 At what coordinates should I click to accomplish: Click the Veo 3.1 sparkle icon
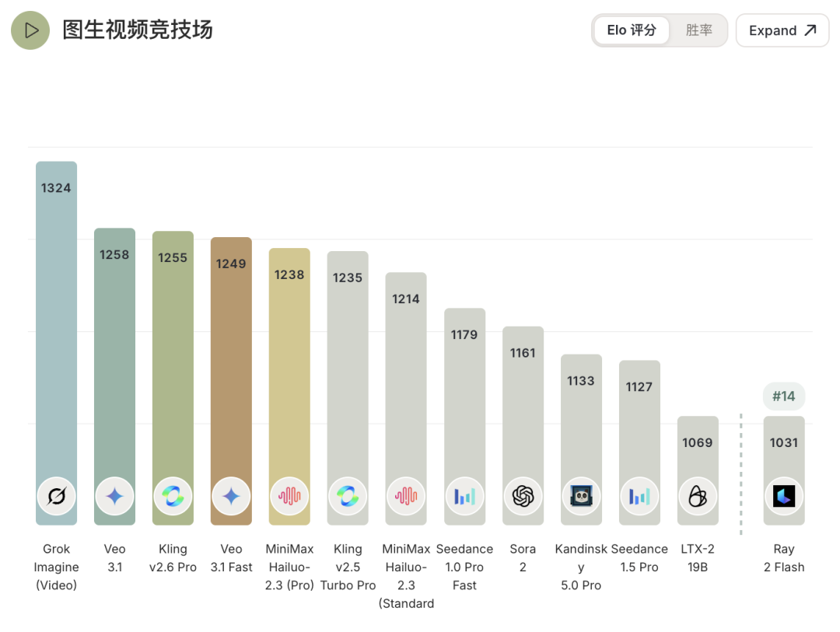tap(114, 496)
